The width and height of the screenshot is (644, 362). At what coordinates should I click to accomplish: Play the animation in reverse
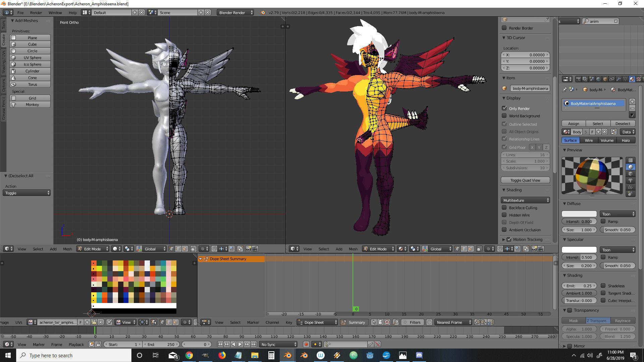233,344
